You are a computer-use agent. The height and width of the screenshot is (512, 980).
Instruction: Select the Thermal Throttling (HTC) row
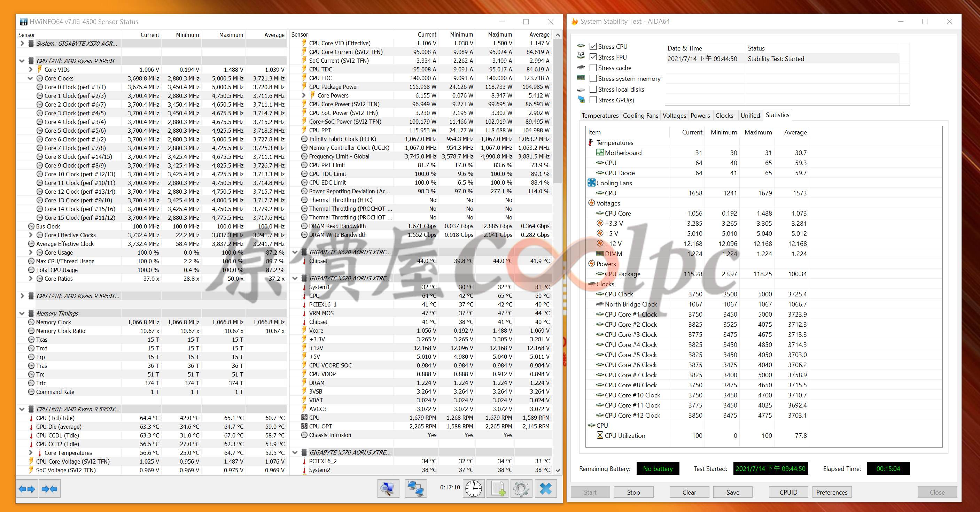[420, 200]
